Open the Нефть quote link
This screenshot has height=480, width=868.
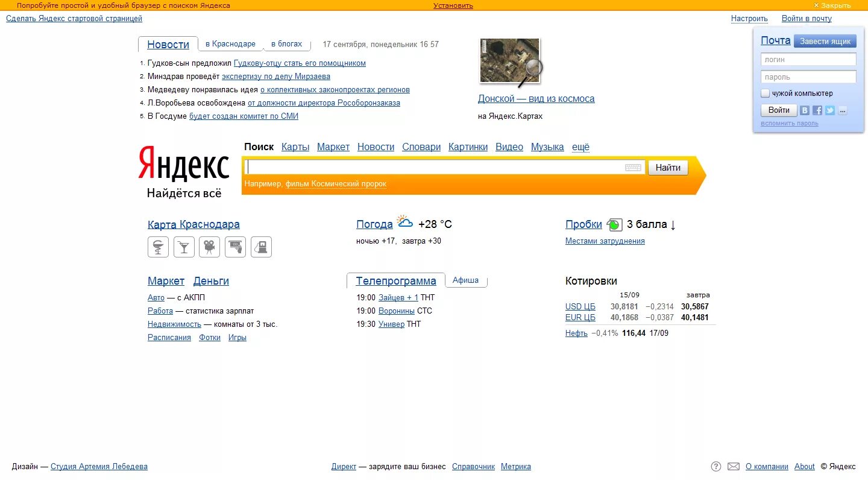click(576, 333)
